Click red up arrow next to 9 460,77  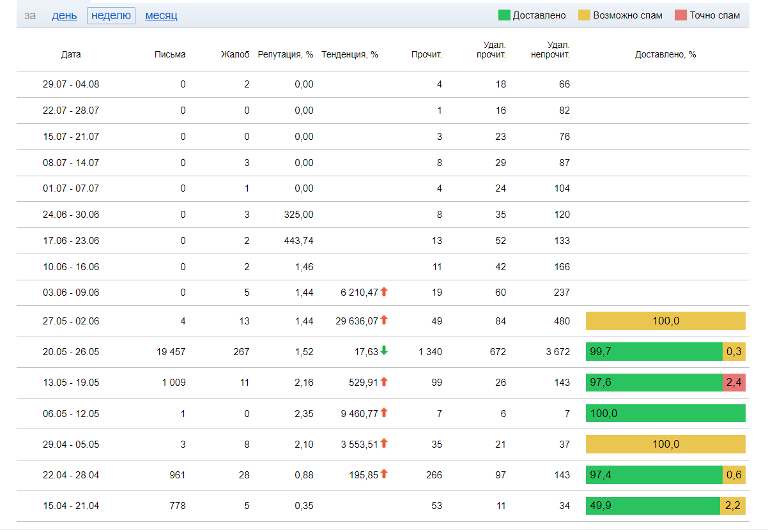(x=384, y=412)
